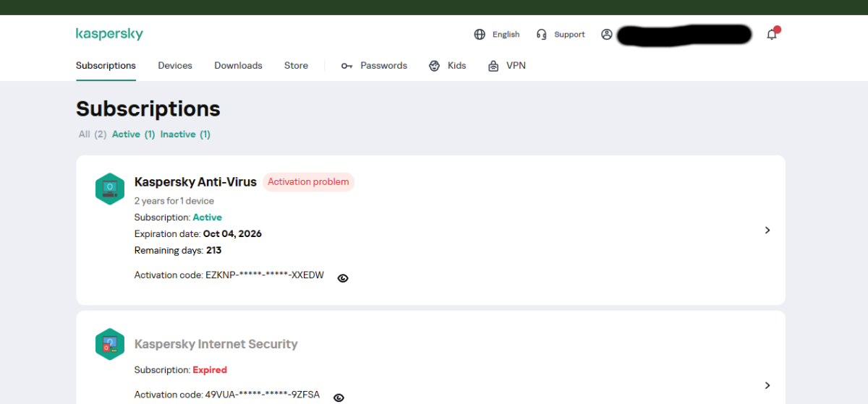Viewport: 868px width, 404px height.
Task: Click the Support headset icon
Action: (x=541, y=35)
